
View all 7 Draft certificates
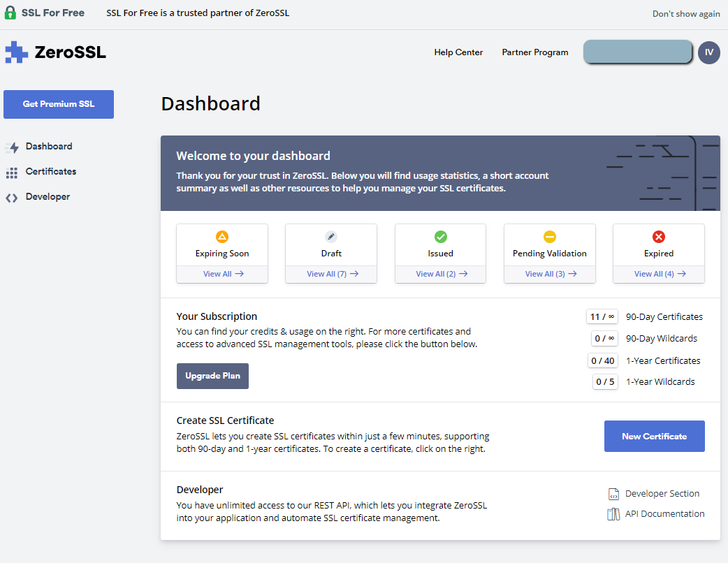pyautogui.click(x=333, y=274)
